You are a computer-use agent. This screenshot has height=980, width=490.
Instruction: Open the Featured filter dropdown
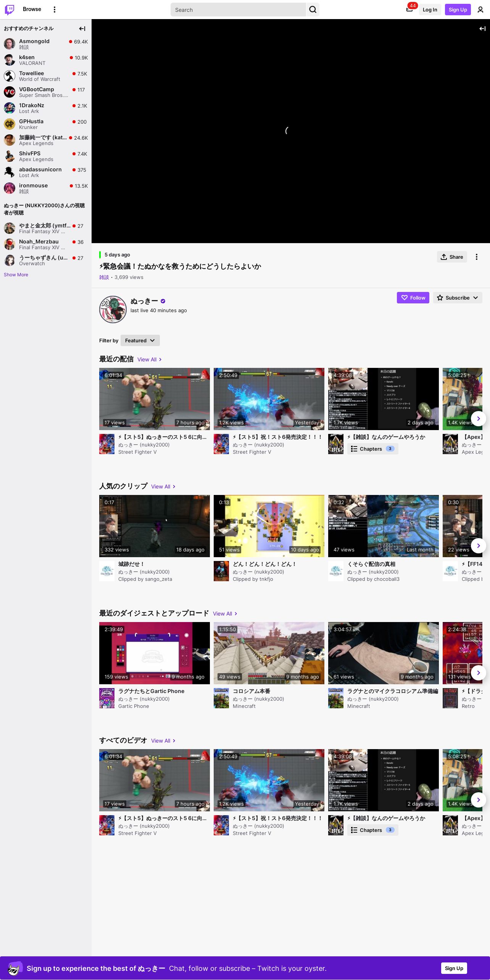[140, 340]
